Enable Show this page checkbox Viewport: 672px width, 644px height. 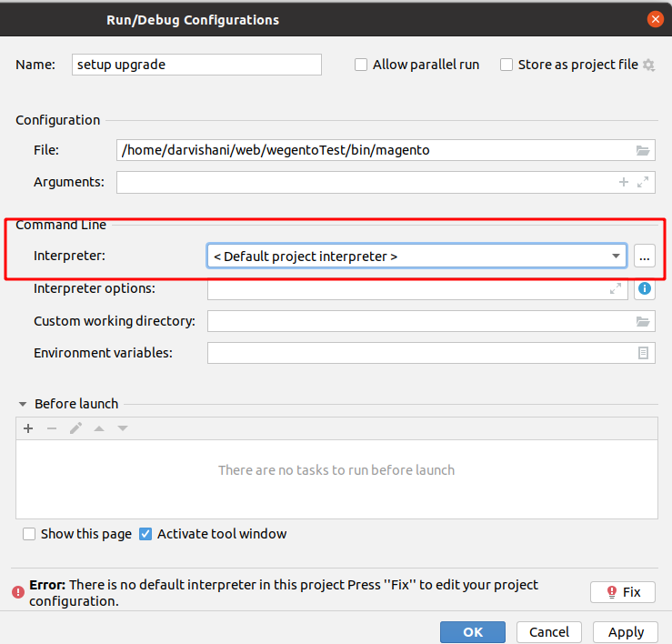[29, 534]
